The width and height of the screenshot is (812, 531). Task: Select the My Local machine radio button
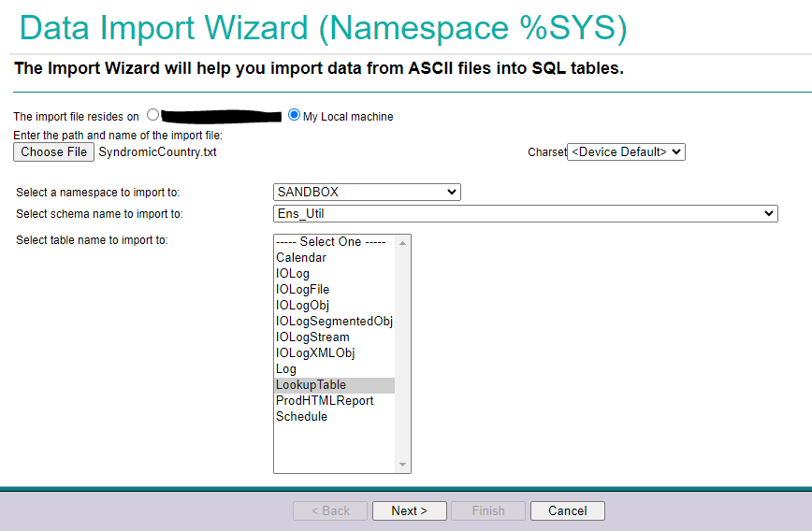295,116
